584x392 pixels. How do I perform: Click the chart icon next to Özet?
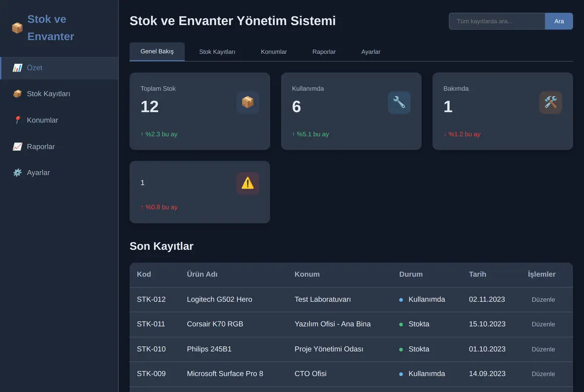point(17,68)
